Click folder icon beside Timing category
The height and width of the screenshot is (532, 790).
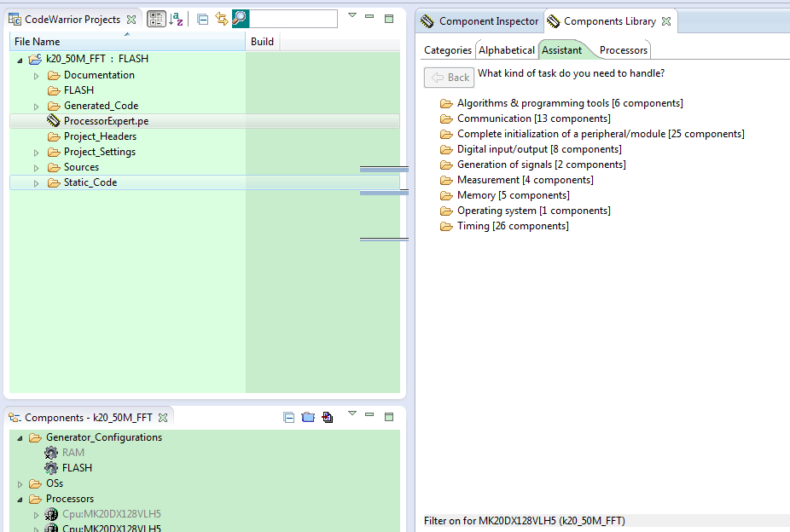point(446,227)
